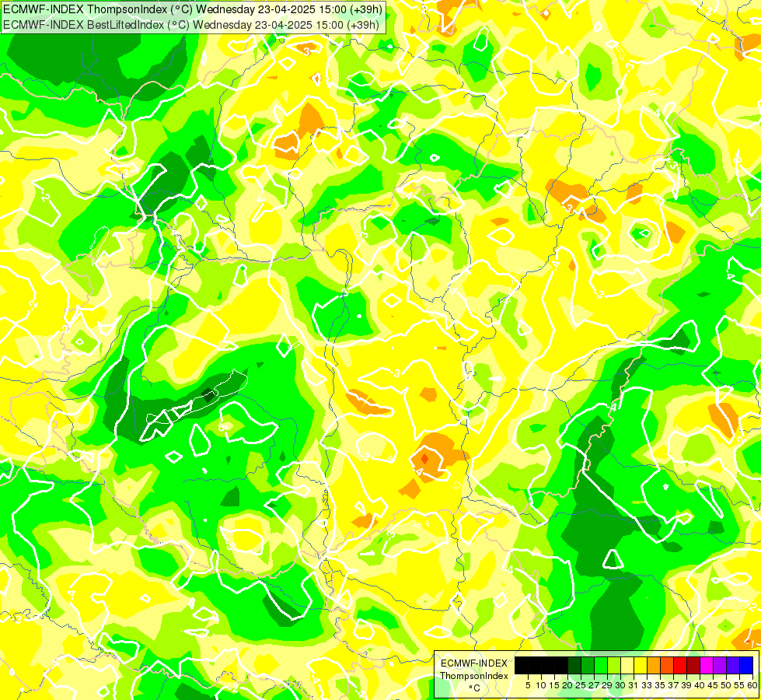The image size is (761, 700).
Task: Click the legend tick label 20
Action: click(568, 685)
